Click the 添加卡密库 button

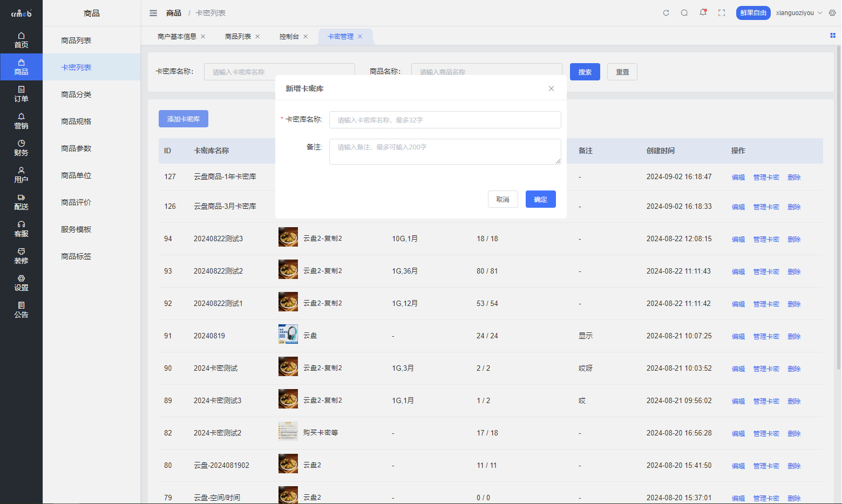point(184,119)
